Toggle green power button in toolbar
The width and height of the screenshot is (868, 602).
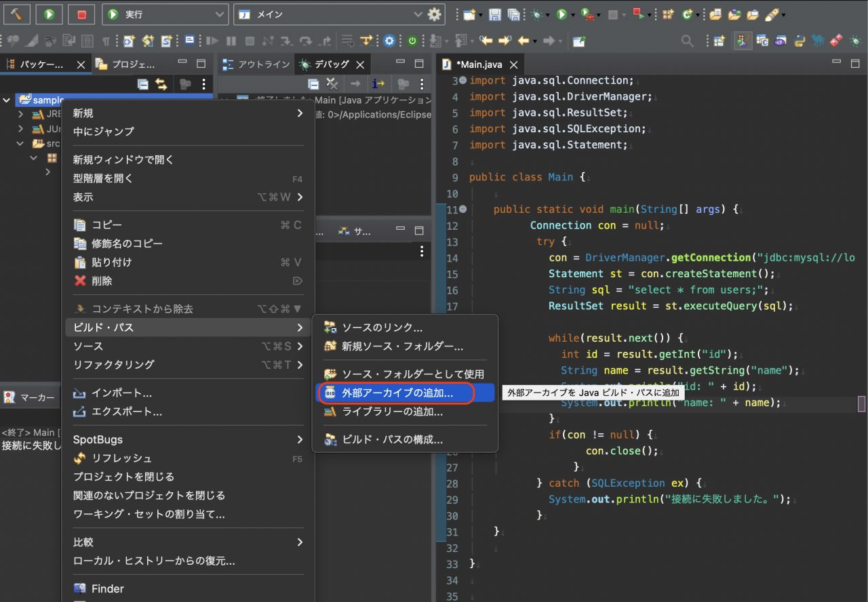[x=412, y=41]
